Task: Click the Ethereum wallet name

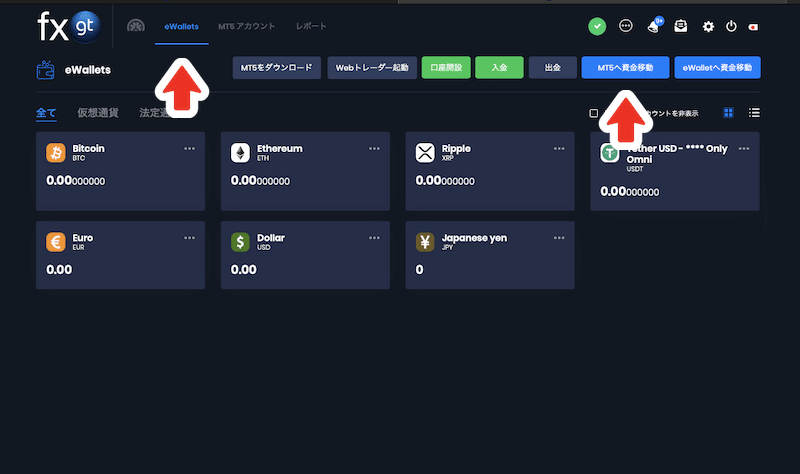Action: pos(280,148)
